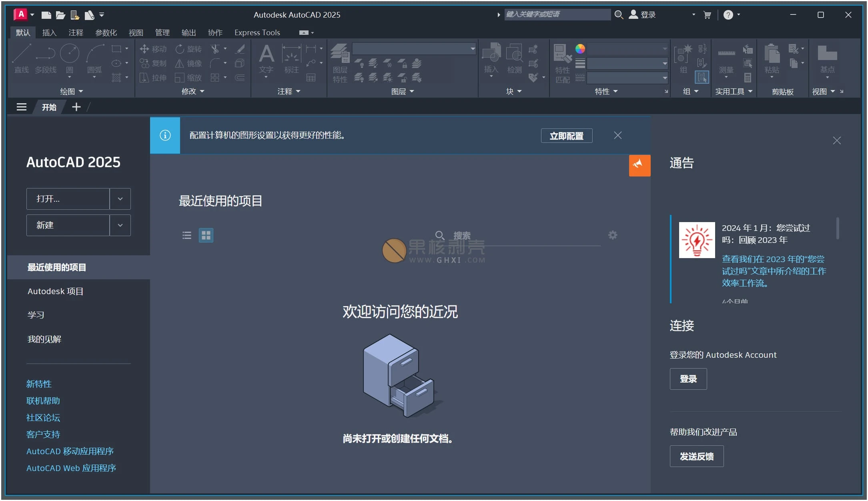
Task: Expand the 图层 panel dropdown
Action: click(403, 92)
